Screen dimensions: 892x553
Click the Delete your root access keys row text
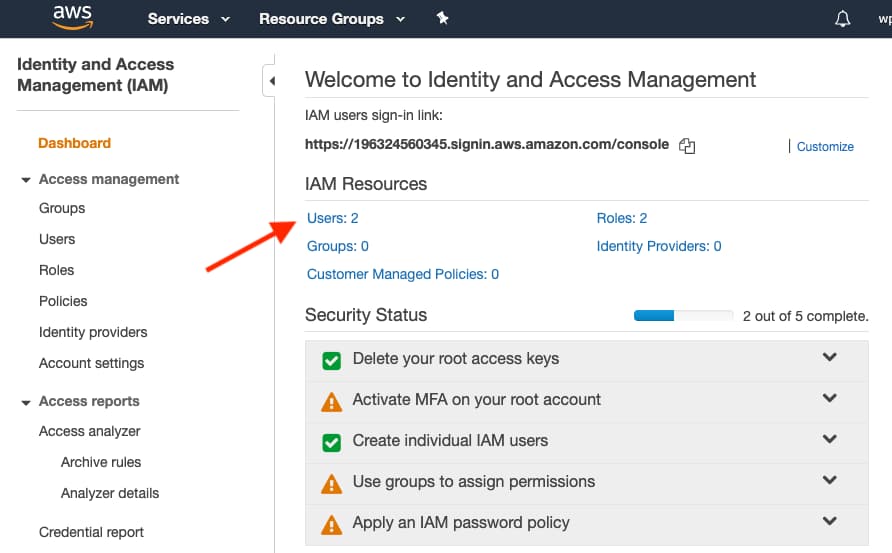456,358
